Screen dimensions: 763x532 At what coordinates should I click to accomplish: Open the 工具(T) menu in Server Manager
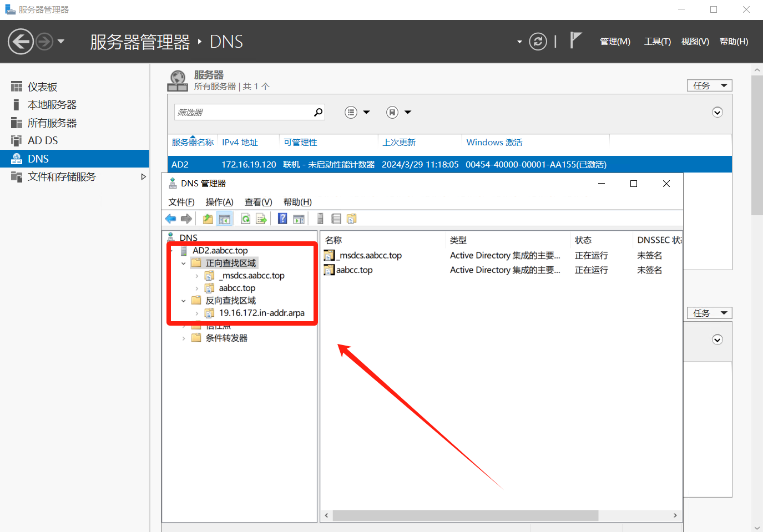(x=657, y=42)
